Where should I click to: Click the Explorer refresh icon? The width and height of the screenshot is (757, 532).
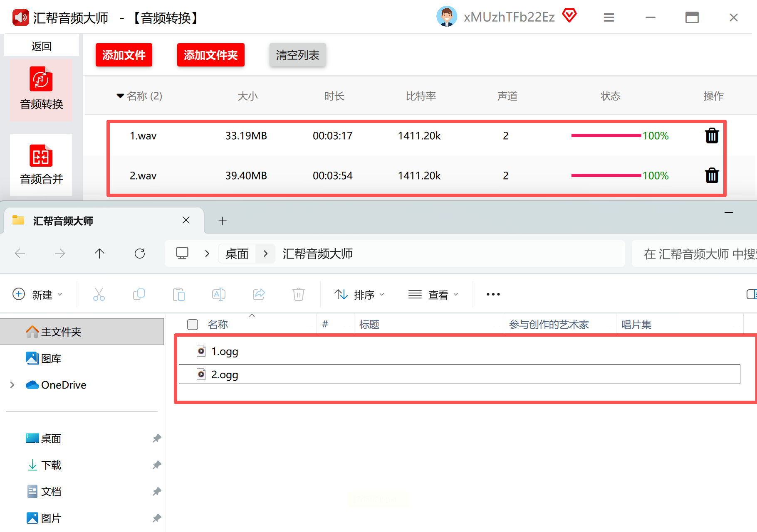pos(140,254)
